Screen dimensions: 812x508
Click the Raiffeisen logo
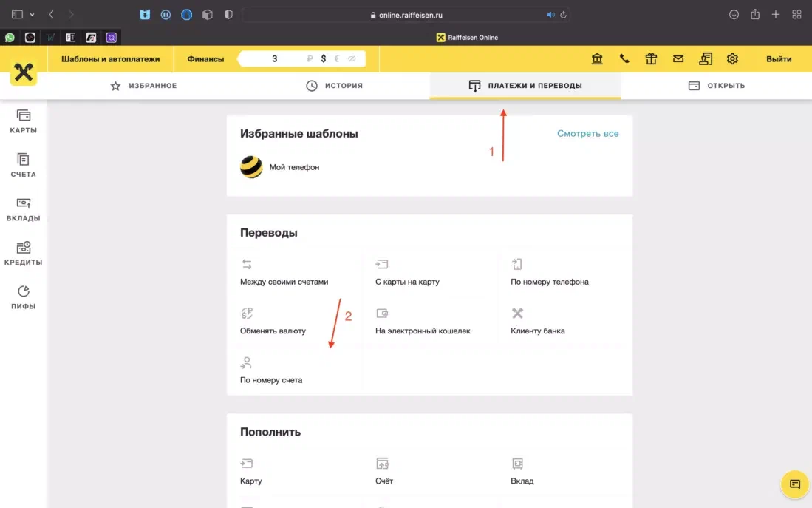(x=24, y=72)
